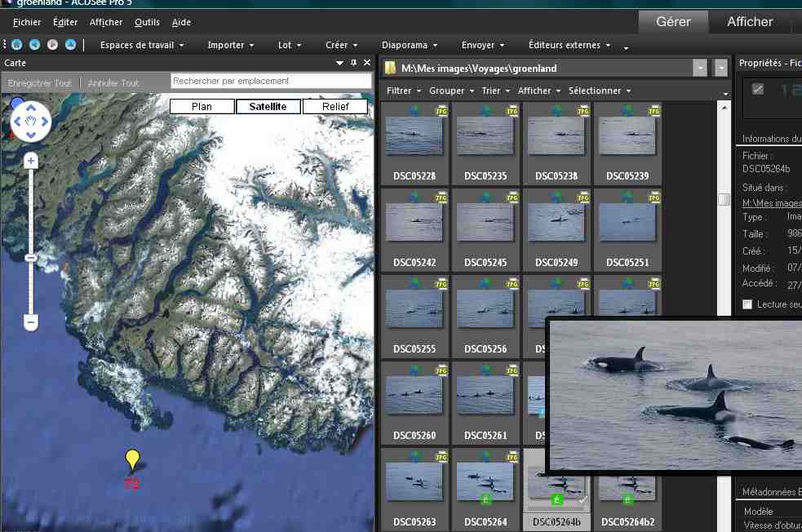
Task: Click the Enregistrer Tout button
Action: [40, 83]
